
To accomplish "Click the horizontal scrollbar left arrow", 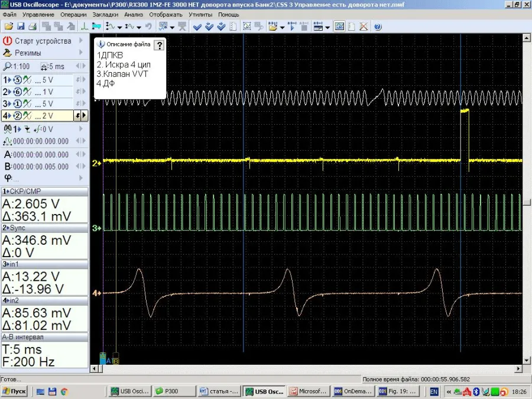I will (95, 368).
